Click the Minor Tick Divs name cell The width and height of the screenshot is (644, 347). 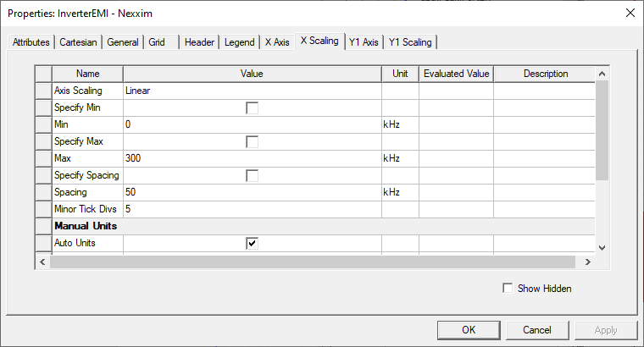coord(87,209)
